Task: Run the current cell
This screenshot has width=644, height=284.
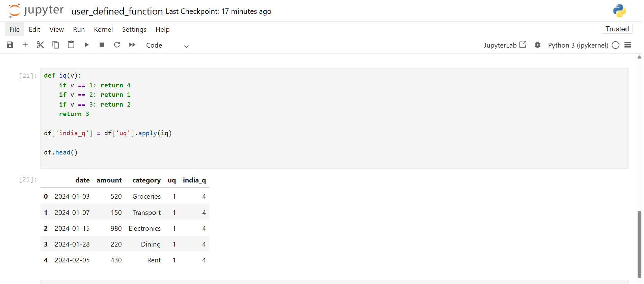Action: coord(86,45)
